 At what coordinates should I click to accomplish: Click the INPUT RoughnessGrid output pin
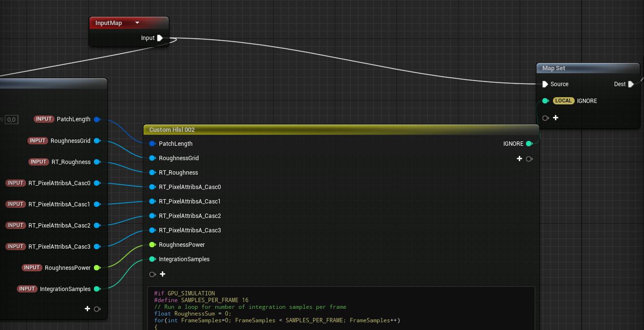coord(97,141)
